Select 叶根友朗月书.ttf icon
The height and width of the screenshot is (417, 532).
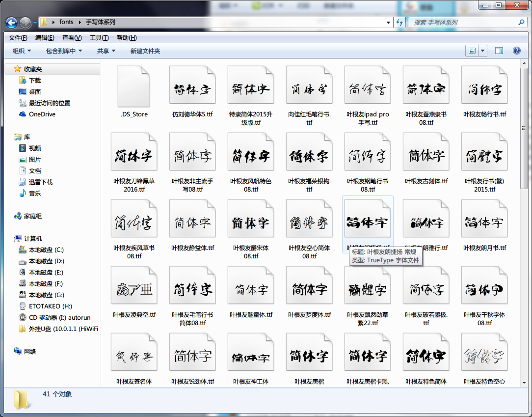click(484, 219)
